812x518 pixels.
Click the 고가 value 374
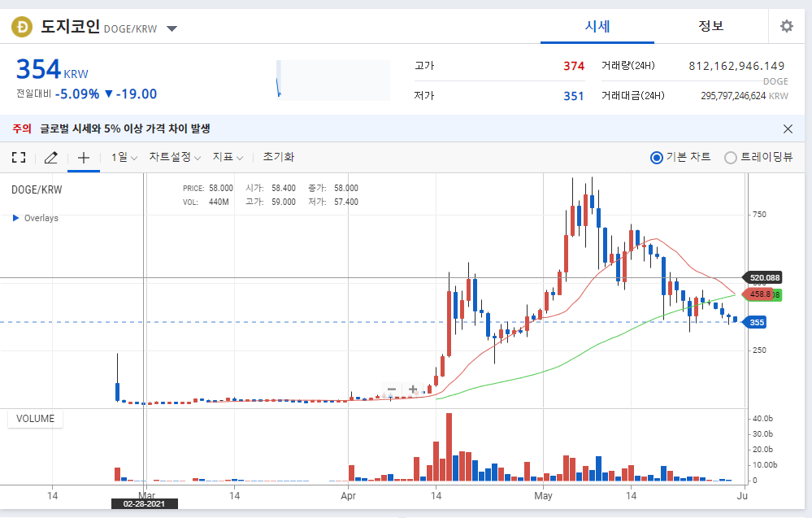pyautogui.click(x=574, y=66)
